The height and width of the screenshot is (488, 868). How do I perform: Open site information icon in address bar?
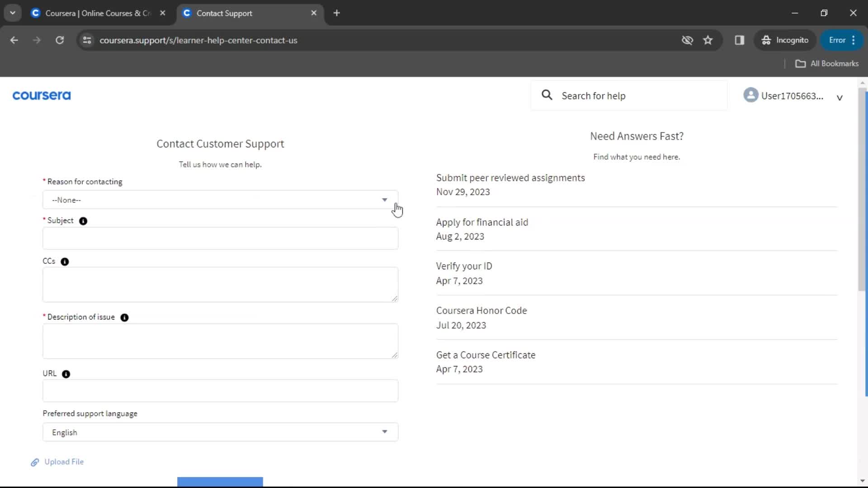click(x=87, y=40)
